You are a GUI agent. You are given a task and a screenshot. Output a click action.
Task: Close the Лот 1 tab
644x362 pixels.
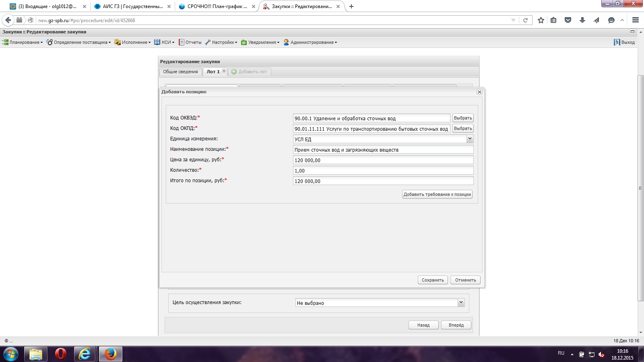[224, 71]
